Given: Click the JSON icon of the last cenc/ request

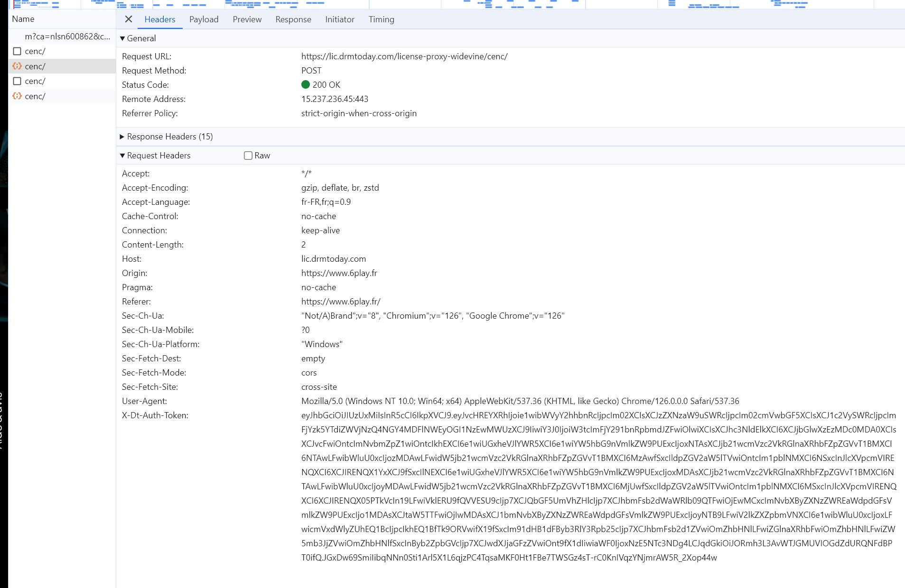Looking at the screenshot, I should pyautogui.click(x=18, y=96).
